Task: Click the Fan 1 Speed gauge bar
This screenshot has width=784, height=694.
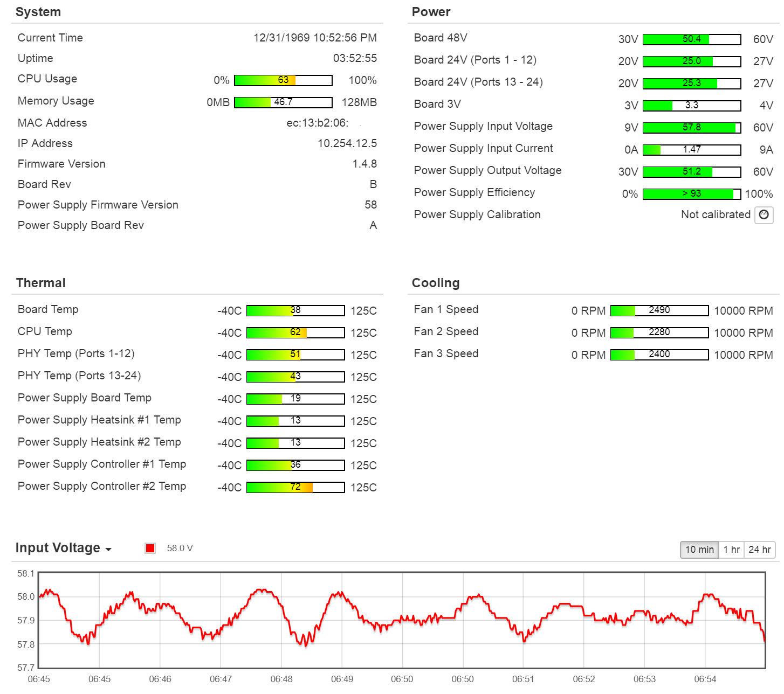Action: [659, 310]
